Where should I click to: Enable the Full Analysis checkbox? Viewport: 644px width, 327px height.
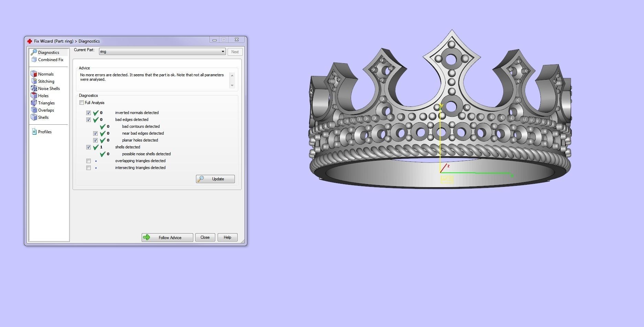coord(81,103)
